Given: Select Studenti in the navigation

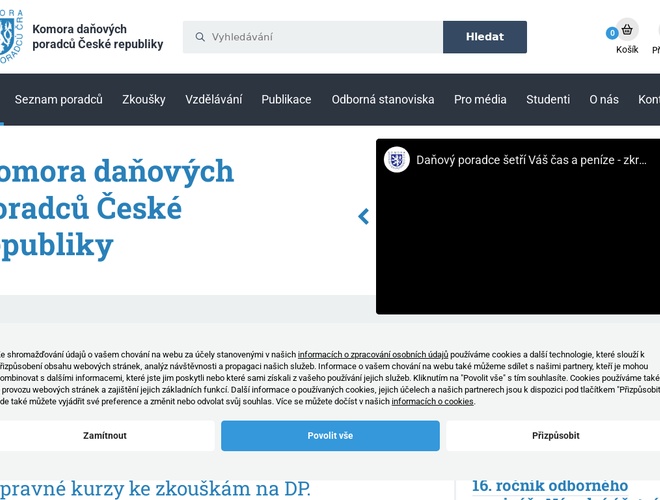Looking at the screenshot, I should (548, 99).
